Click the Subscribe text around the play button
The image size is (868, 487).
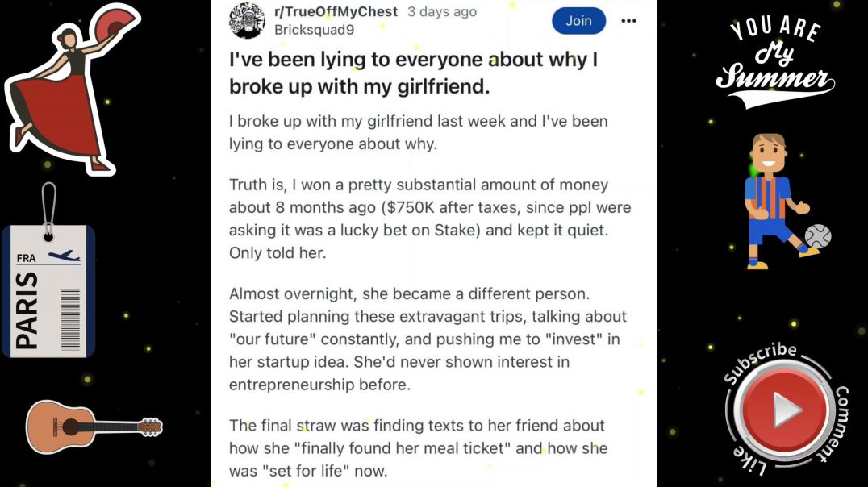760,363
